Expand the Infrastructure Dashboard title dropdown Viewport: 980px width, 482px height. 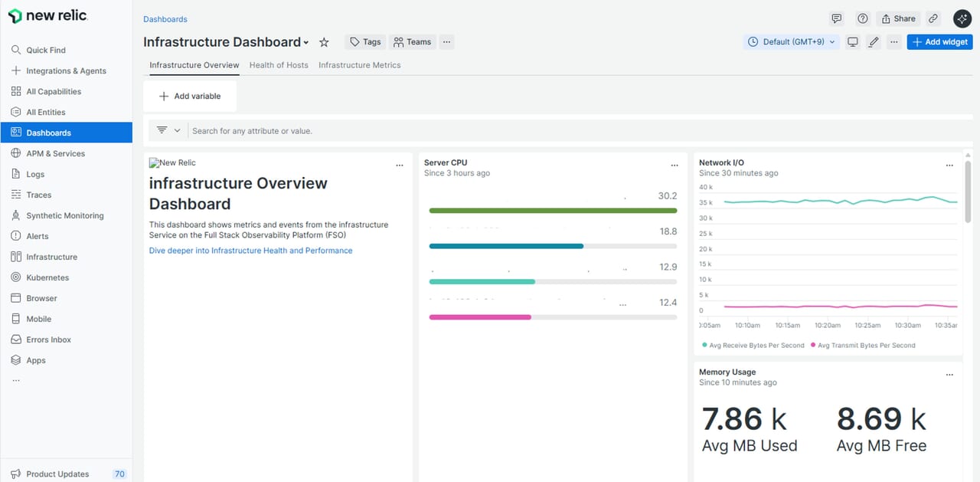[306, 43]
